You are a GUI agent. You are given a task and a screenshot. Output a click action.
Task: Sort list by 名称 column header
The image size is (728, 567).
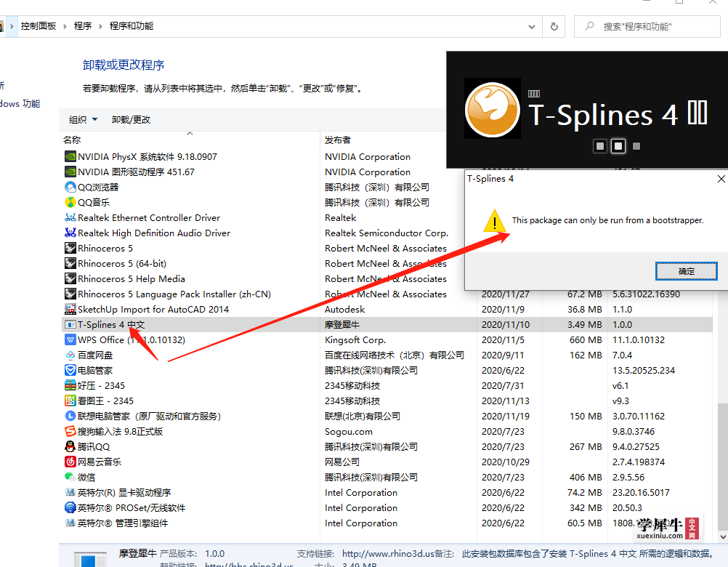[x=72, y=140]
